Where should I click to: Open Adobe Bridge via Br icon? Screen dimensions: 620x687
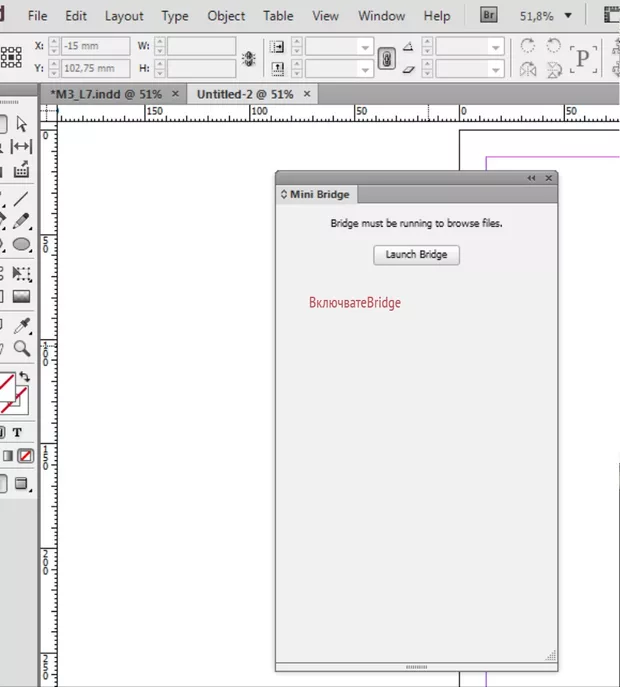pyautogui.click(x=489, y=16)
